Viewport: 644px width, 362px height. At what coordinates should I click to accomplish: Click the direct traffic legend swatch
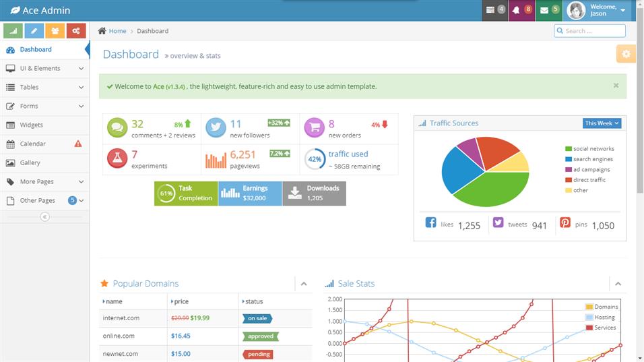coord(569,179)
